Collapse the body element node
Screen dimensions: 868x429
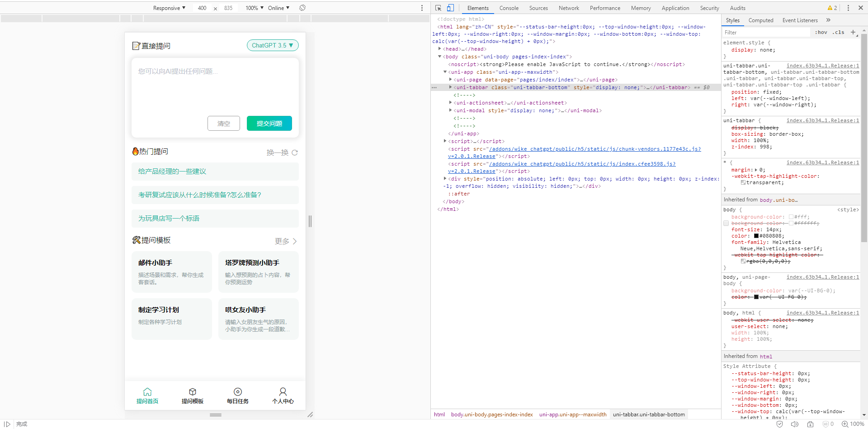[439, 57]
